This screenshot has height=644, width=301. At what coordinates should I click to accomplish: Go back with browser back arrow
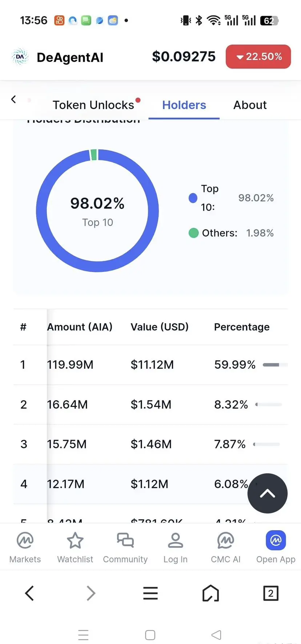(x=29, y=593)
